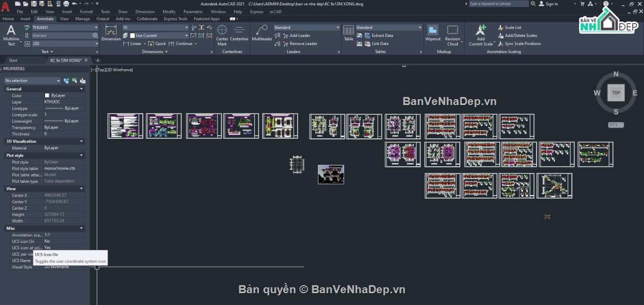Open the Express Tools ribbon tab
The width and height of the screenshot is (644, 305).
(175, 19)
